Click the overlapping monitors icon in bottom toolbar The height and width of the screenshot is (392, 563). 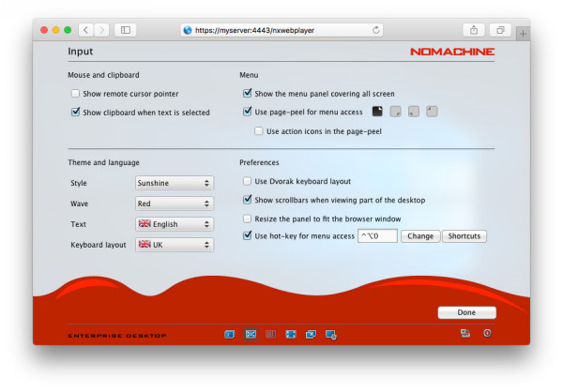point(311,335)
